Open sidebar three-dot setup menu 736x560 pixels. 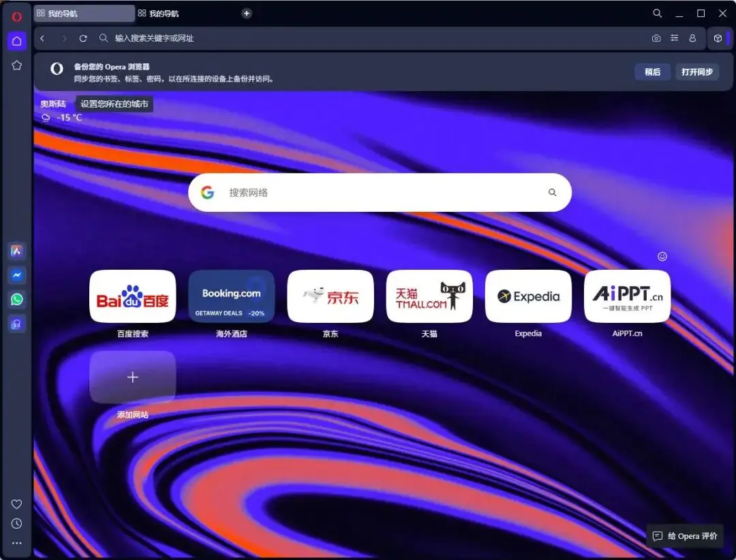coord(16,543)
